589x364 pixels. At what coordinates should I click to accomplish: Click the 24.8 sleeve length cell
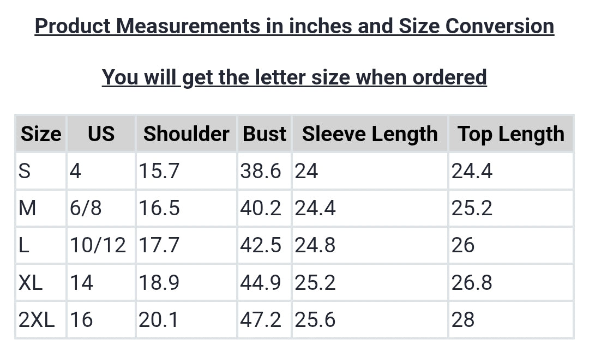(315, 246)
